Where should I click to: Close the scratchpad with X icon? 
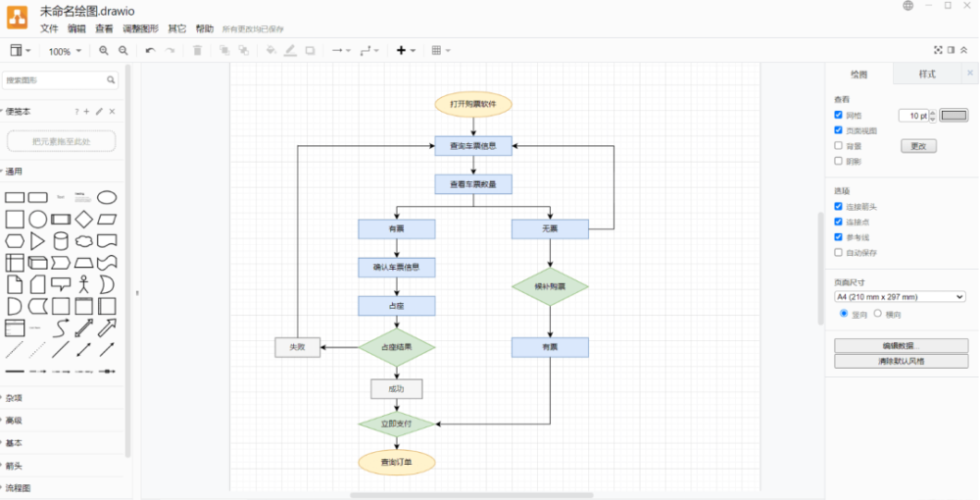tap(113, 112)
